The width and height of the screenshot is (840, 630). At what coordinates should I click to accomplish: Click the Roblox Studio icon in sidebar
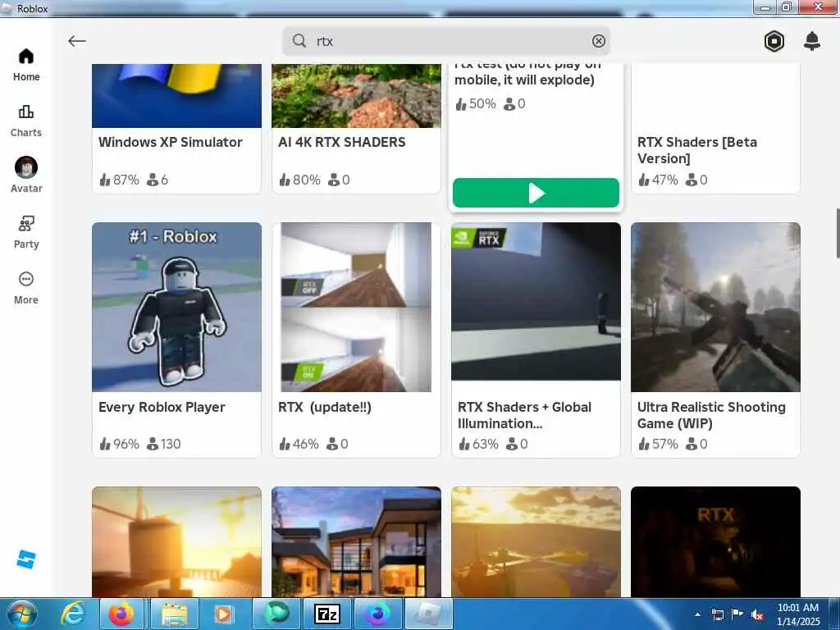click(25, 559)
